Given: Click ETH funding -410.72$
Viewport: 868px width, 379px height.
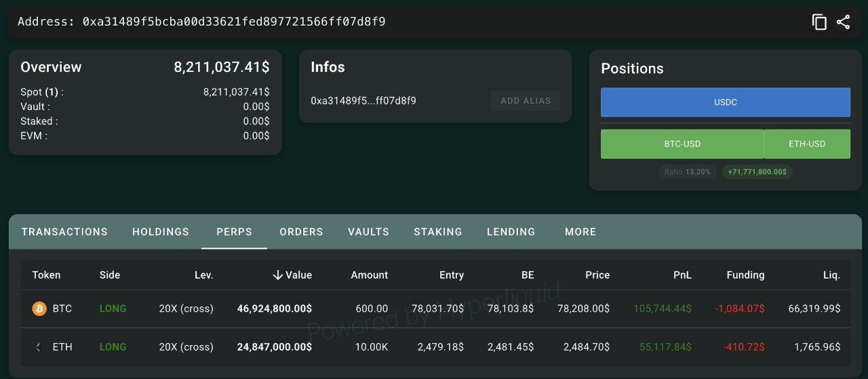Looking at the screenshot, I should click(744, 346).
